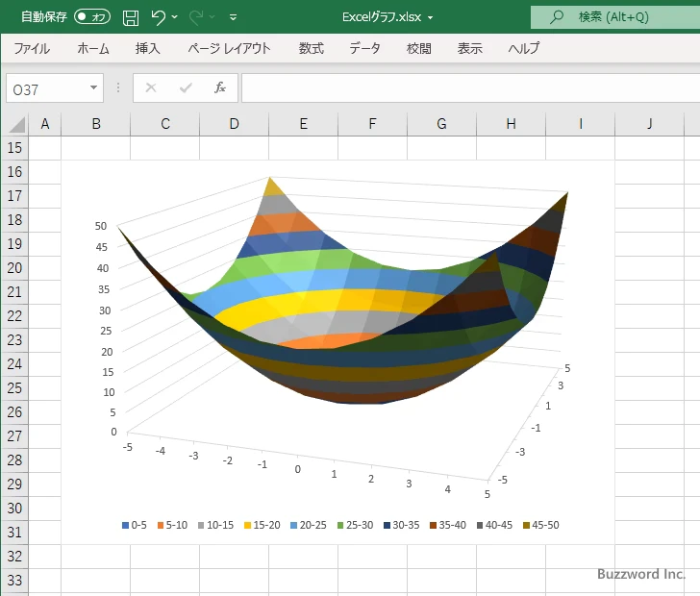700x596 pixels.
Task: Select row 30 header
Action: click(14, 509)
